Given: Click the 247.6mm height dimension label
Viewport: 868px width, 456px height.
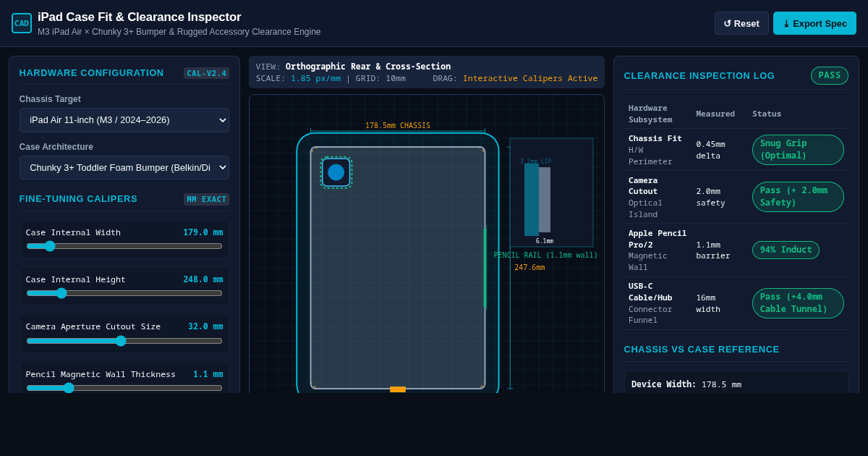Looking at the screenshot, I should click(x=529, y=268).
